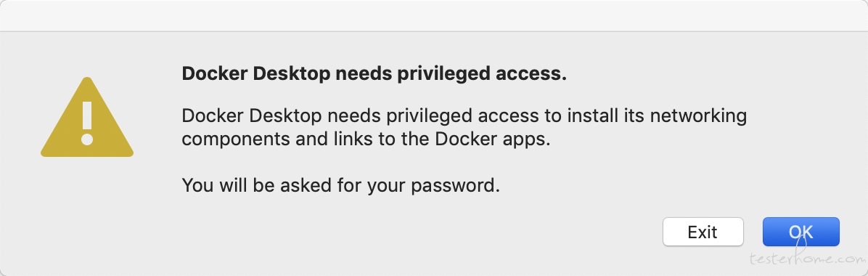Viewport: 868px width, 276px height.
Task: Click the line 'components and links to the Docker apps.'
Action: 367,139
